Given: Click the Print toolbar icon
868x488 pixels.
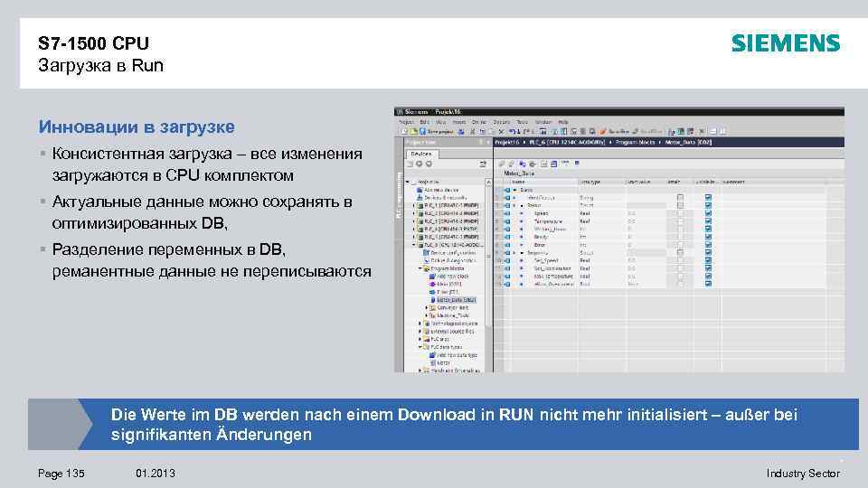Looking at the screenshot, I should (461, 132).
